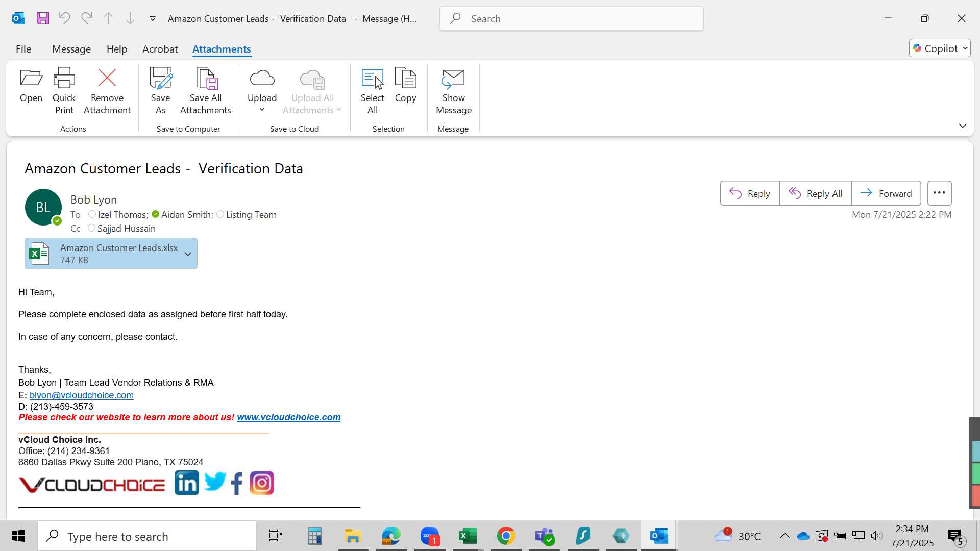
Task: Click the Instagram icon in signature
Action: tap(262, 483)
